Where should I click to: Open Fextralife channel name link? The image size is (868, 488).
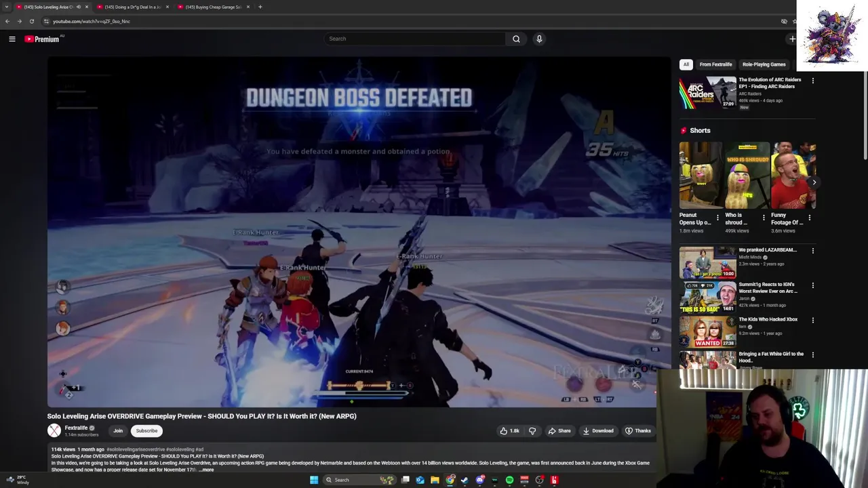(x=76, y=428)
